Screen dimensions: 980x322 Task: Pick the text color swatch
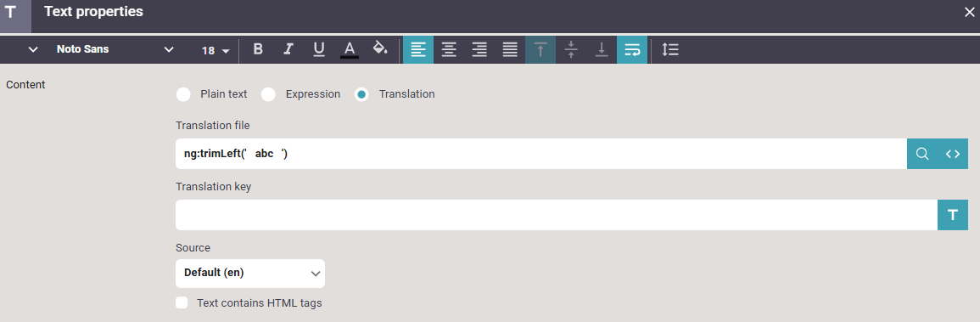point(350,49)
